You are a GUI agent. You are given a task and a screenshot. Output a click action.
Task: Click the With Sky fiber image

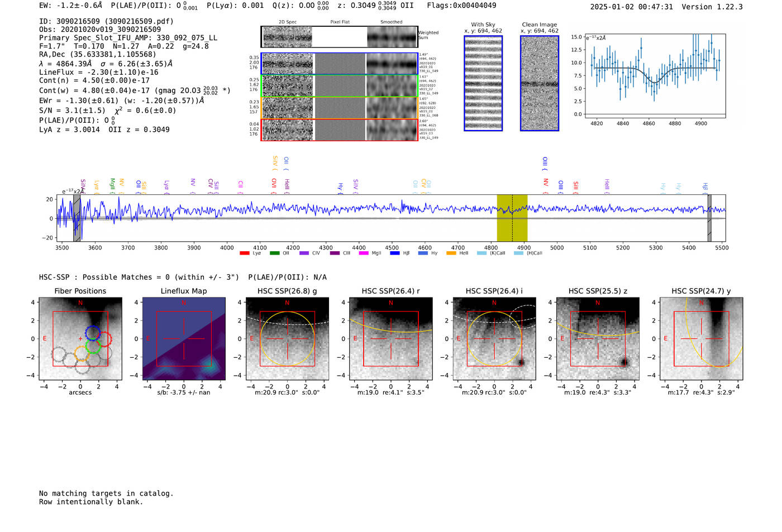coord(483,83)
